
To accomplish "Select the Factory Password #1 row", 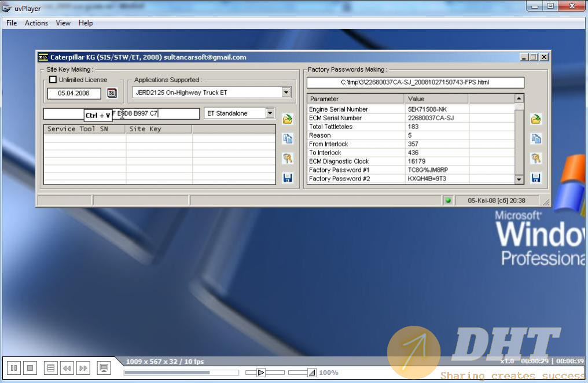I will click(x=411, y=170).
